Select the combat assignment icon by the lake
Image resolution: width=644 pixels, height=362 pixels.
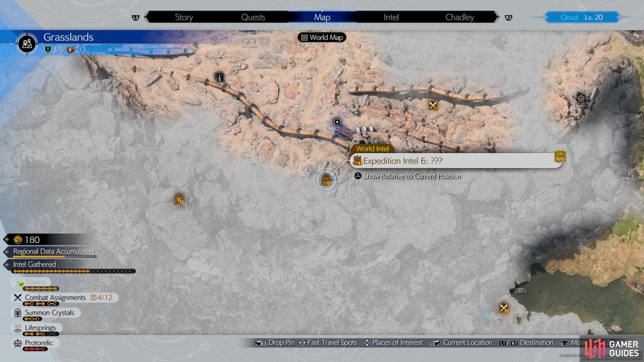[504, 308]
